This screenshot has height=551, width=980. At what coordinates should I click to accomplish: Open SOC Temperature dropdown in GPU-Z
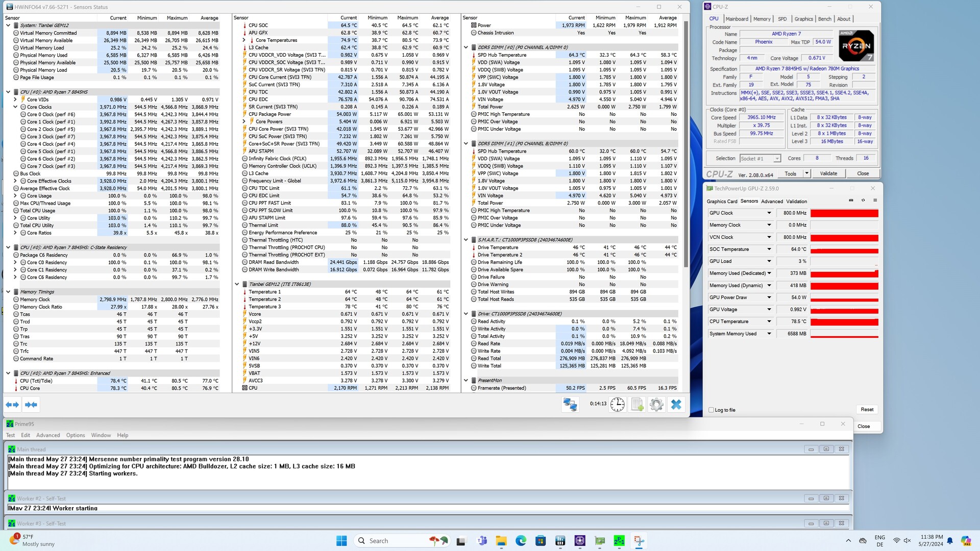(x=769, y=249)
